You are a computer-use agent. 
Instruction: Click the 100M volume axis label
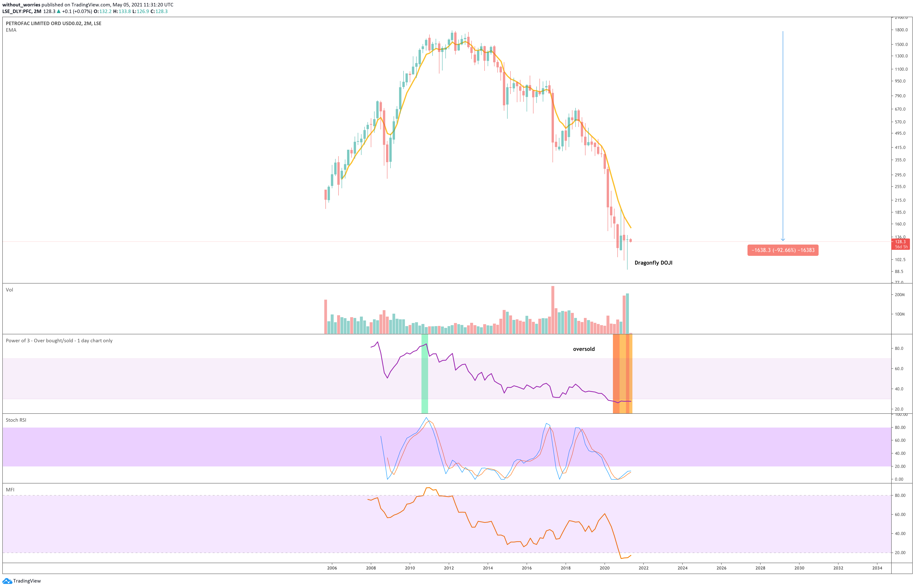900,314
